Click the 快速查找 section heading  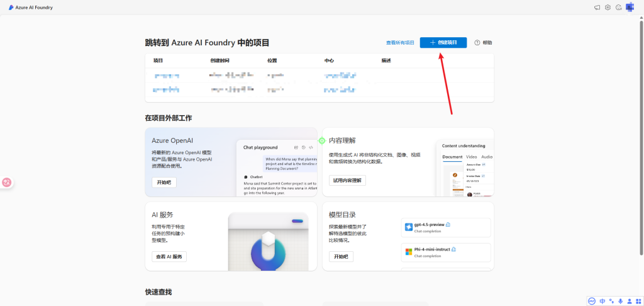tap(158, 292)
